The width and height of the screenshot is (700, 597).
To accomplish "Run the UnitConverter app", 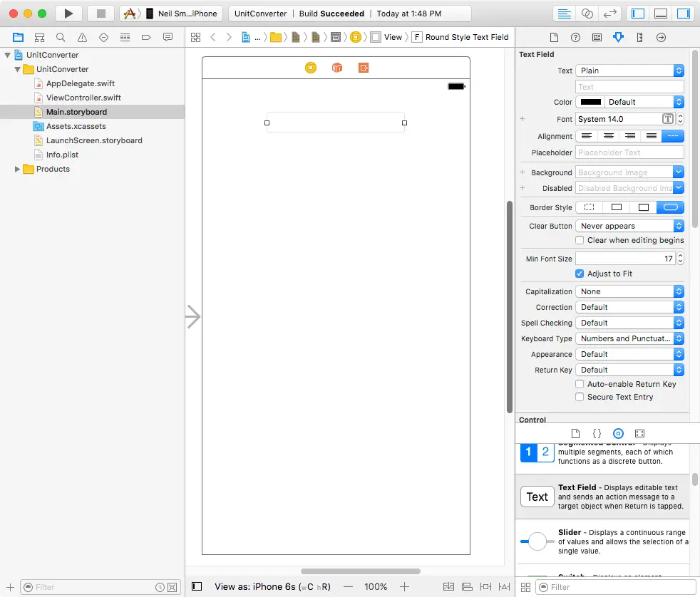I will [x=67, y=13].
